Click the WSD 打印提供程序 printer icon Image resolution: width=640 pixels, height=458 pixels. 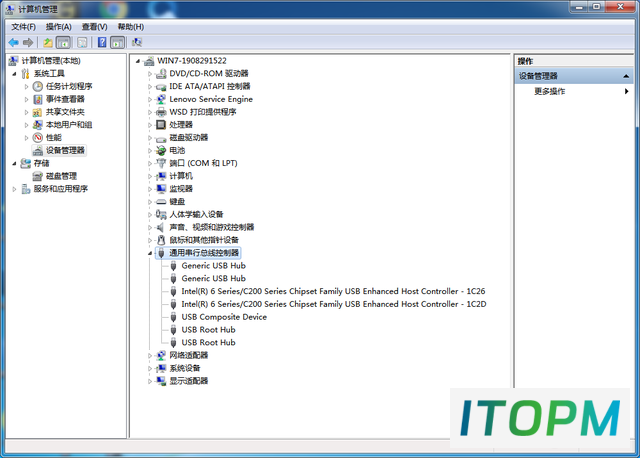pos(161,112)
